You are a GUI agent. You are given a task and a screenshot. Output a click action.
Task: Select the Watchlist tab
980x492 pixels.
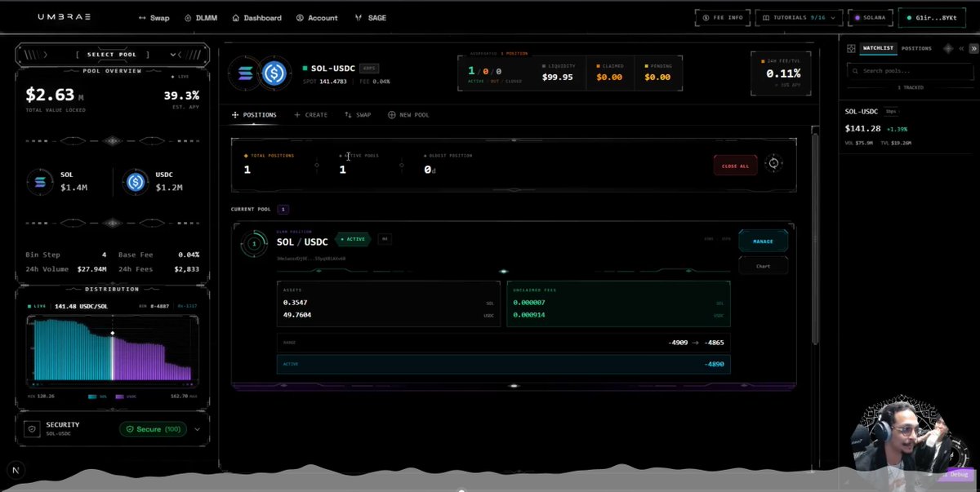point(879,48)
